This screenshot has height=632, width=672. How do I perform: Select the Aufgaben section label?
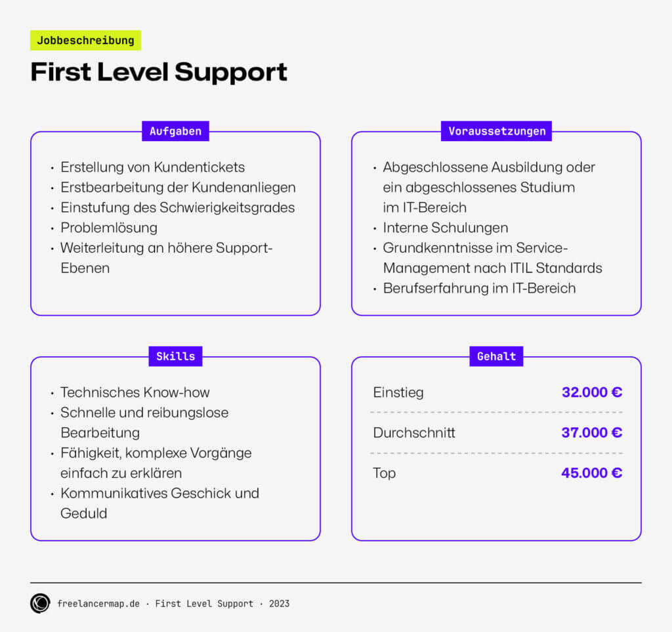click(x=175, y=131)
